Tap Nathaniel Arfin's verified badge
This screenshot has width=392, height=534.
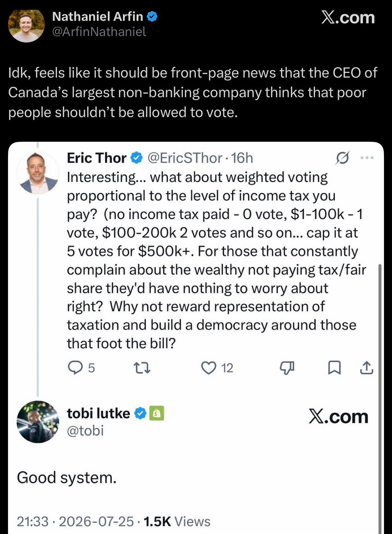pos(152,16)
